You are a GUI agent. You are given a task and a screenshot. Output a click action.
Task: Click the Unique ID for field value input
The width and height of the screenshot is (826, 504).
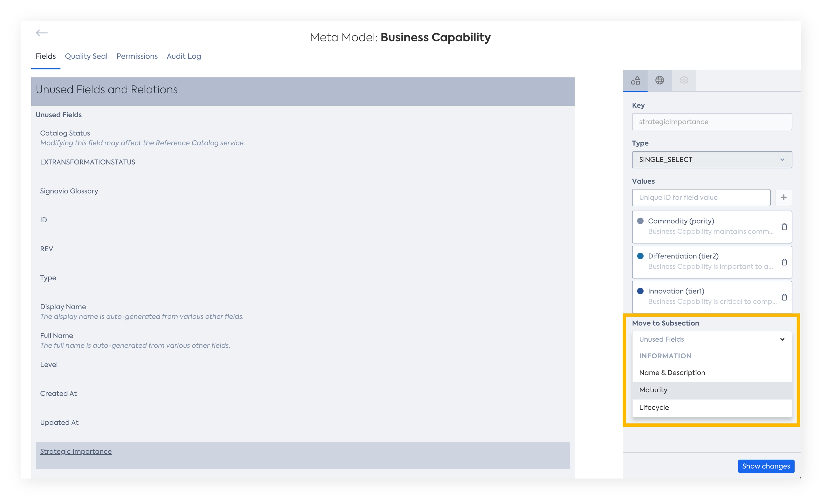pyautogui.click(x=701, y=197)
